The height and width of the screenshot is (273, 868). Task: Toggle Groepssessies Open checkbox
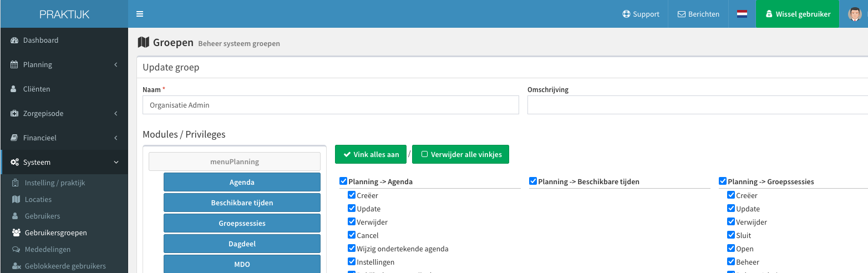click(x=731, y=249)
